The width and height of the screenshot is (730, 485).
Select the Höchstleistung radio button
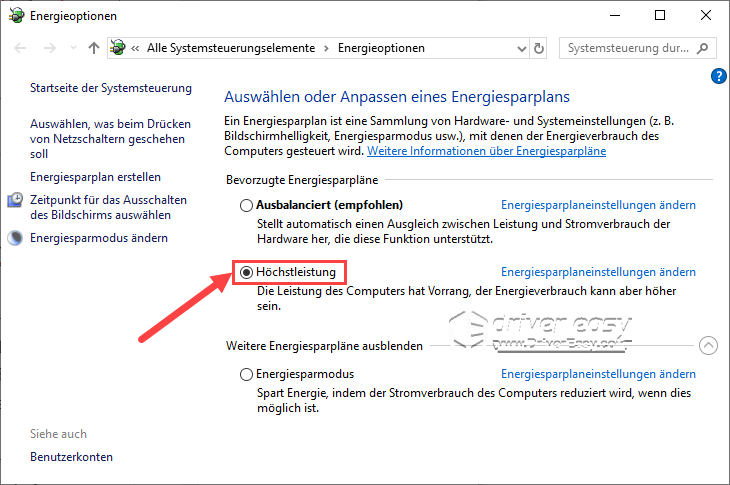pyautogui.click(x=246, y=272)
